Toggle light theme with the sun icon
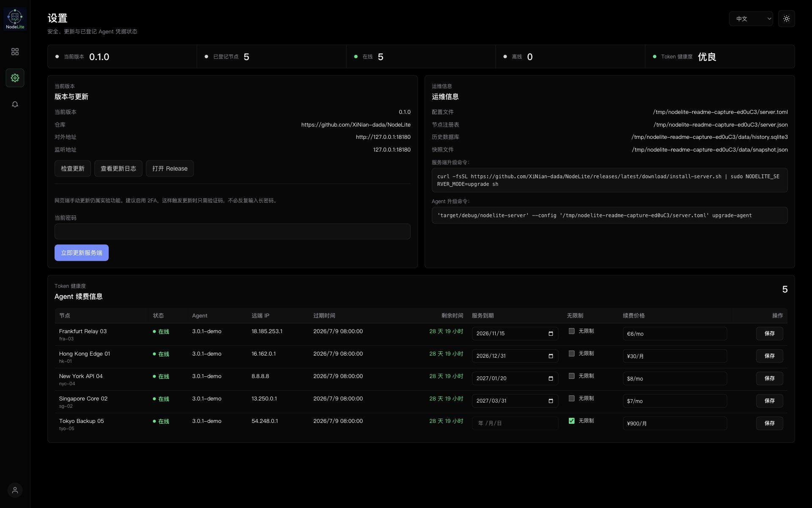 click(786, 19)
